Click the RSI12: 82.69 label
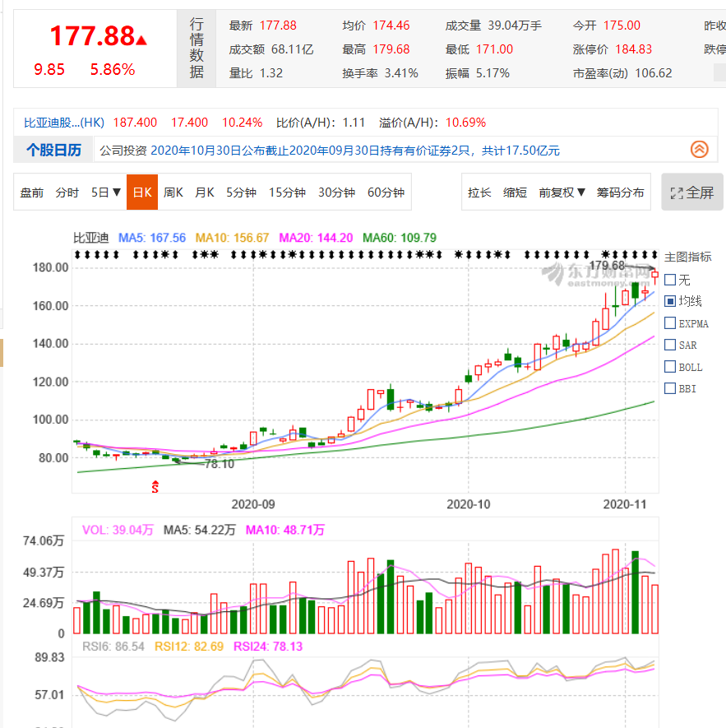Image resolution: width=726 pixels, height=728 pixels. click(x=189, y=647)
